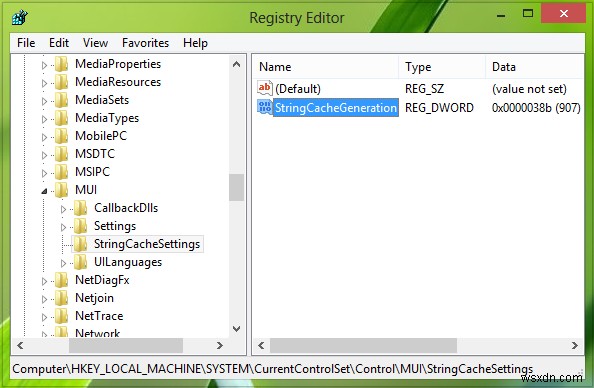This screenshot has width=594, height=388.
Task: Open the File menu
Action: click(x=26, y=43)
